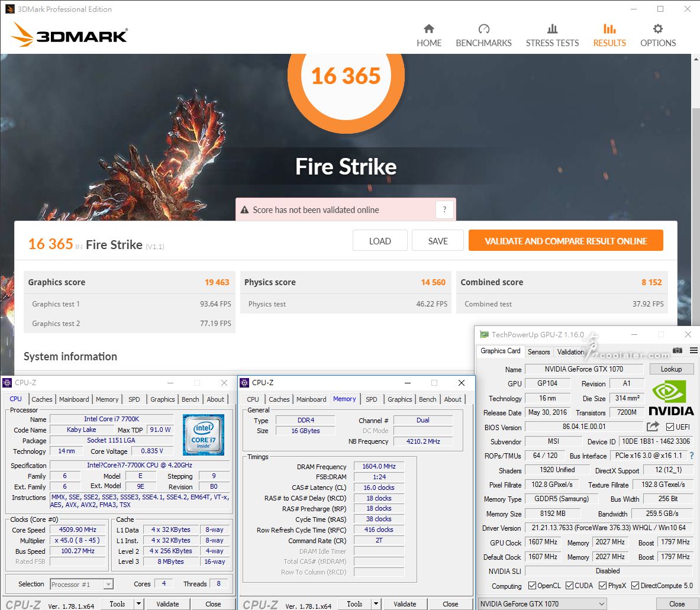The height and width of the screenshot is (610, 700).
Task: Click the 3DMark title bar app icon
Action: pos(9,9)
